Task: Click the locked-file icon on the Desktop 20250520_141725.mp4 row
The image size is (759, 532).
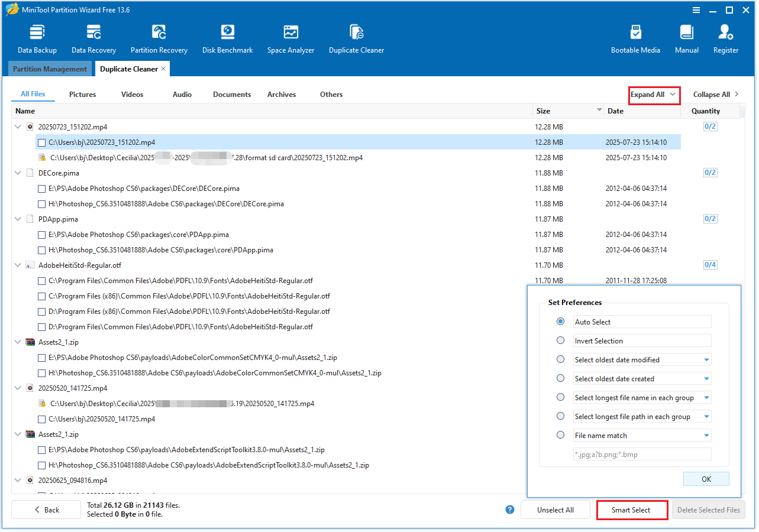Action: pyautogui.click(x=42, y=404)
